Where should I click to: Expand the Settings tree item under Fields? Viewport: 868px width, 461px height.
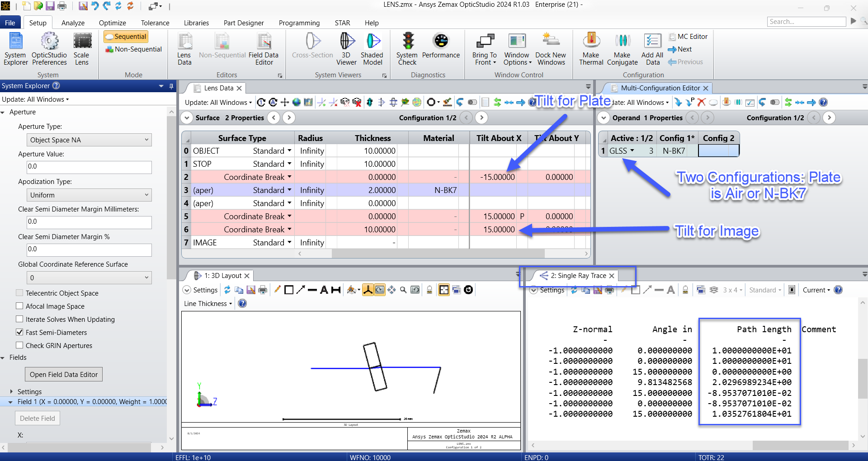(11, 391)
